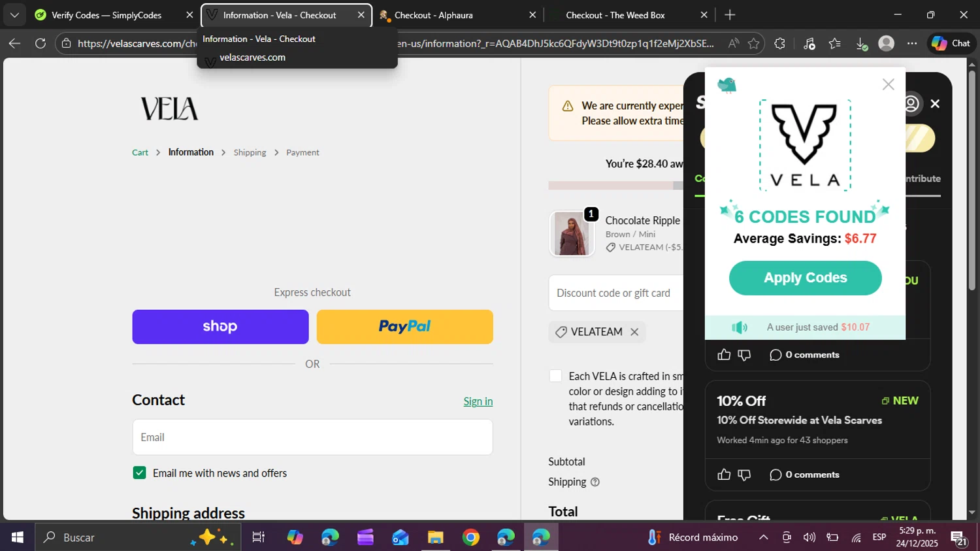Focus the Email input field

click(312, 437)
